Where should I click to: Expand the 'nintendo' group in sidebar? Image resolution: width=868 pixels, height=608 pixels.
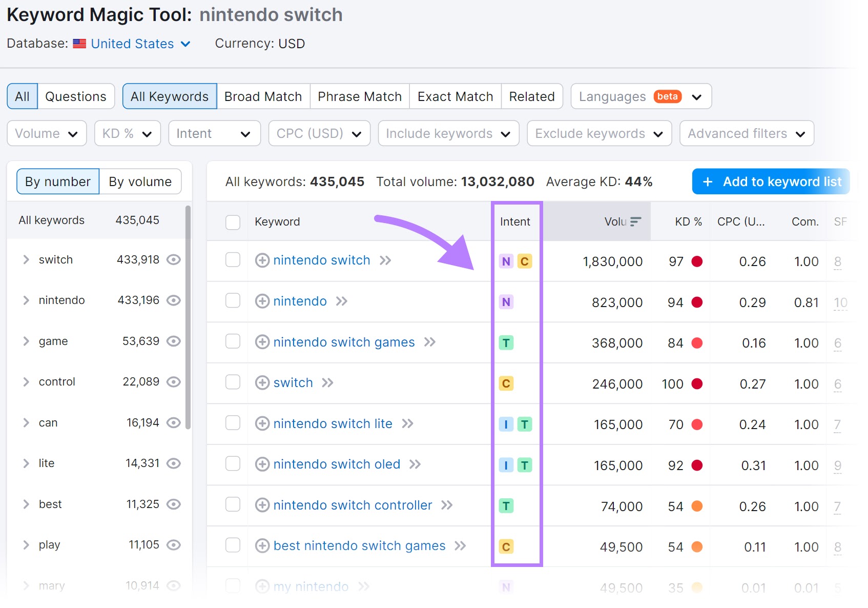[x=26, y=300]
